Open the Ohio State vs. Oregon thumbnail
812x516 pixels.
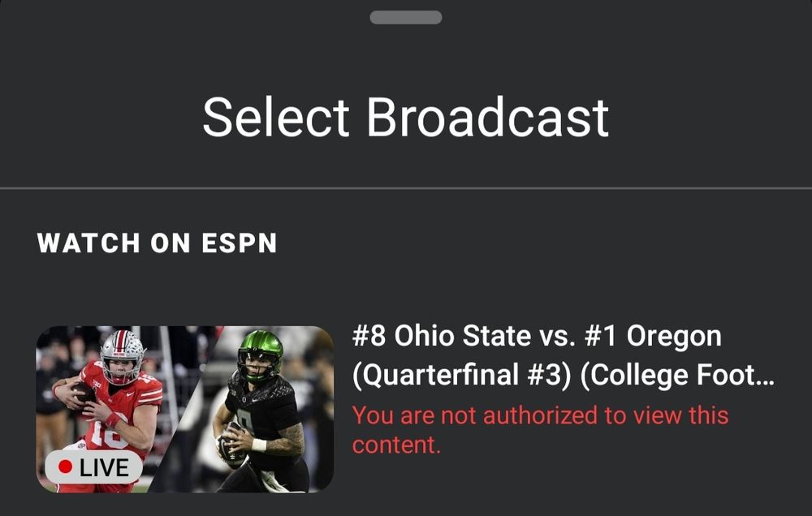click(x=184, y=409)
